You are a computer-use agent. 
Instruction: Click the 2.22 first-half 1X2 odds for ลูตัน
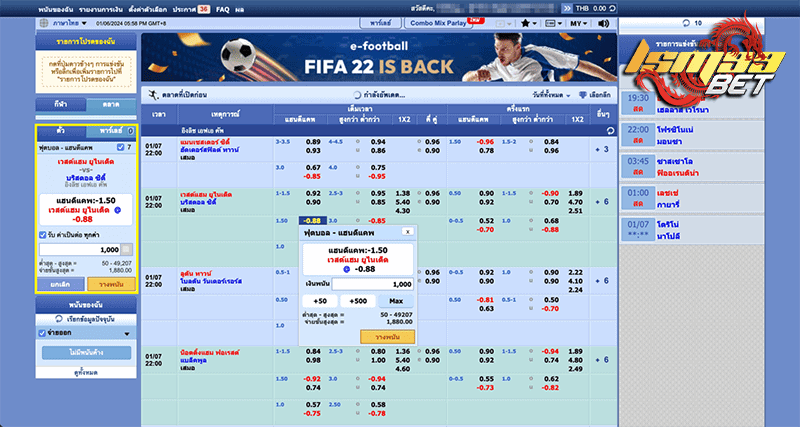pyautogui.click(x=575, y=272)
